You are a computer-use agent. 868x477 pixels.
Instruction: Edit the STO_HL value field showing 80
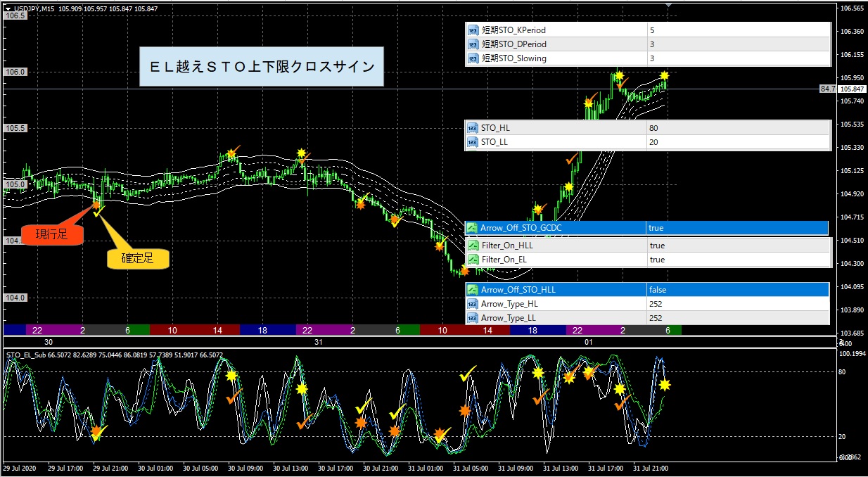click(737, 129)
